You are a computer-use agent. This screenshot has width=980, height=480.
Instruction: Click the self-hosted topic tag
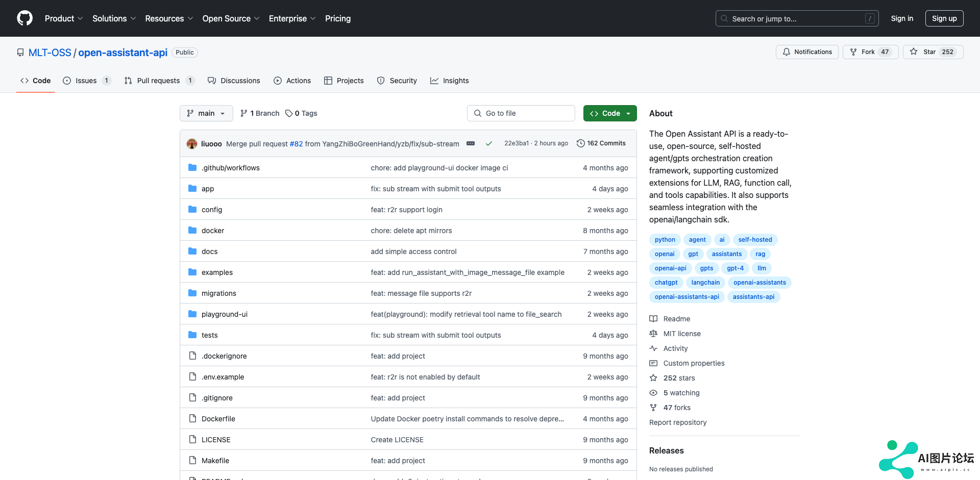[755, 240]
